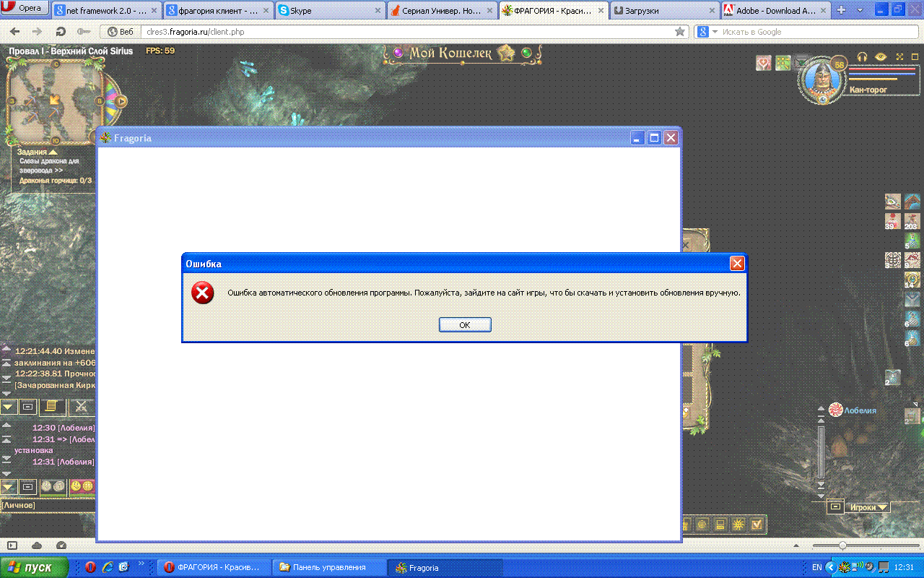Go back in Opera navigation
The width and height of the screenshot is (924, 578).
(x=15, y=32)
